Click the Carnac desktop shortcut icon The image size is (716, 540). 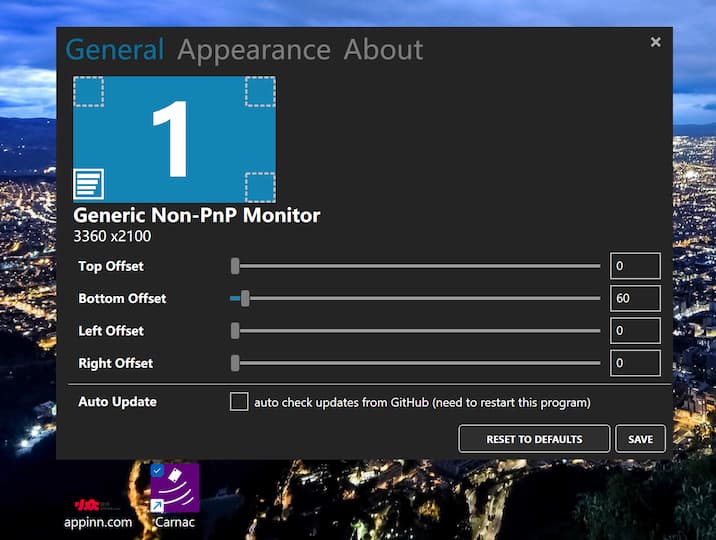click(175, 487)
